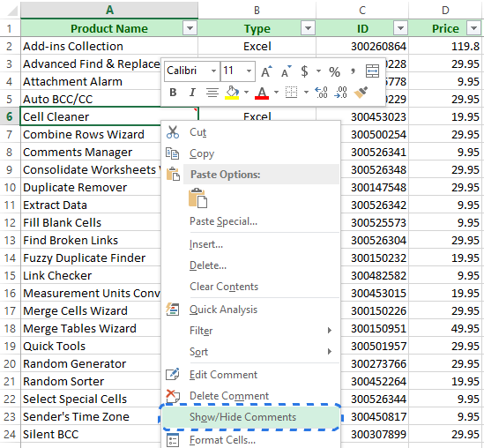Click the Cut scissors icon

(173, 132)
